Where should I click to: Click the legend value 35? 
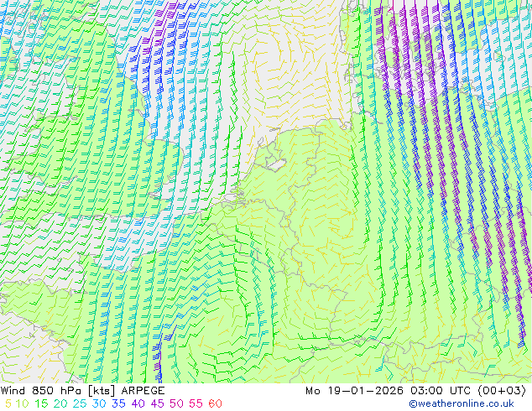118,403
